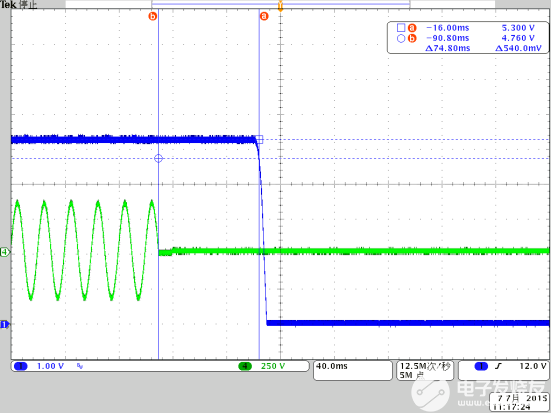Click cursor a readout -16.00ms
The width and height of the screenshot is (551, 413).
coord(447,28)
